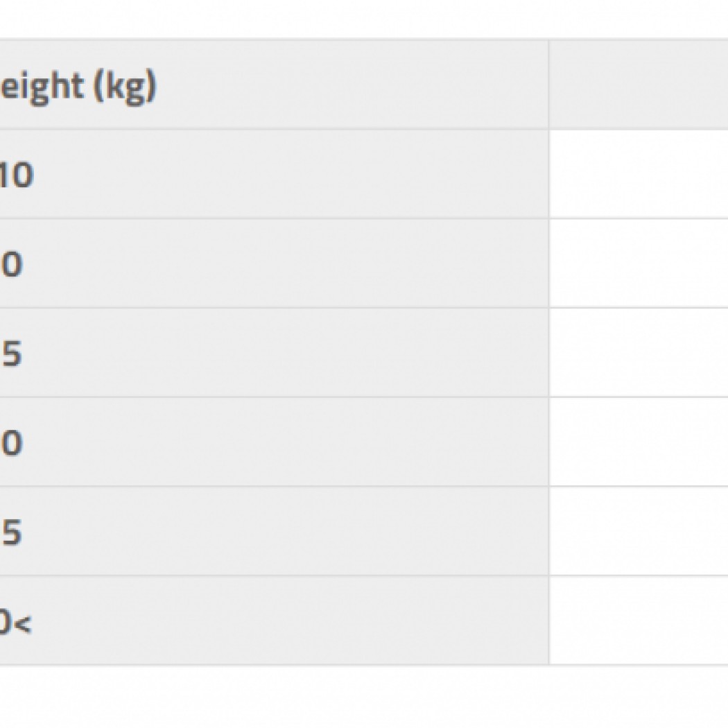Select the empty header cell right of weight
This screenshot has height=728, width=728.
click(638, 85)
